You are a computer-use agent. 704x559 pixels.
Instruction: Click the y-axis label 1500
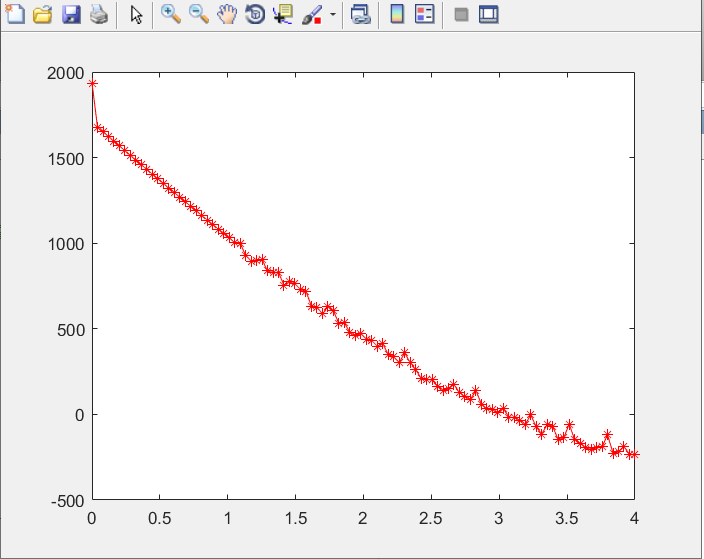66,159
